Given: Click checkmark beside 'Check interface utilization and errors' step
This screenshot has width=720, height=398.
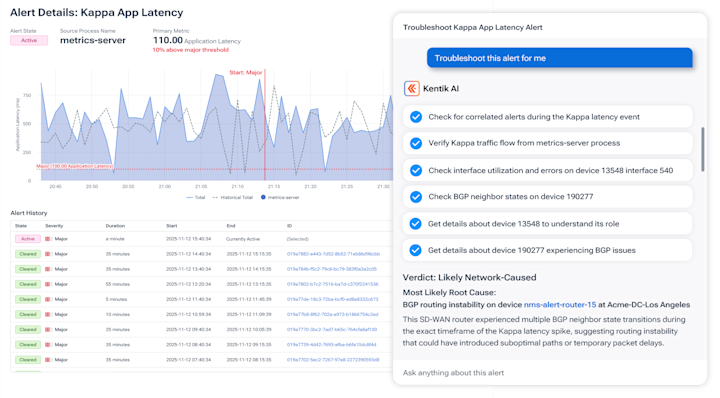Looking at the screenshot, I should pyautogui.click(x=416, y=170).
